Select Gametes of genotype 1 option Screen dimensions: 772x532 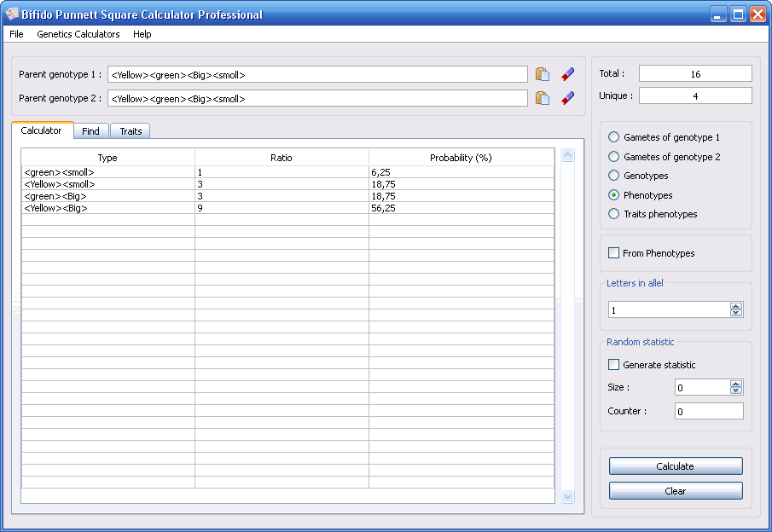tap(614, 137)
